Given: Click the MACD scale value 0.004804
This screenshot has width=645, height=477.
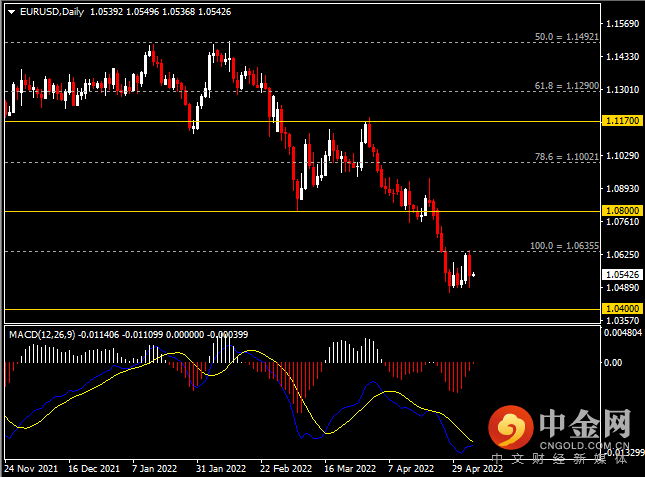Looking at the screenshot, I should tap(623, 332).
